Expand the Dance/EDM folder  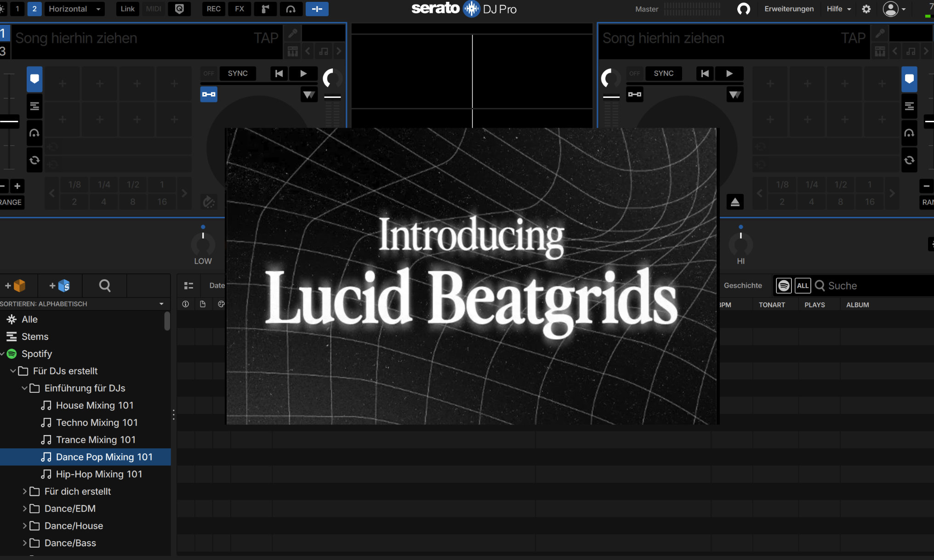point(24,509)
